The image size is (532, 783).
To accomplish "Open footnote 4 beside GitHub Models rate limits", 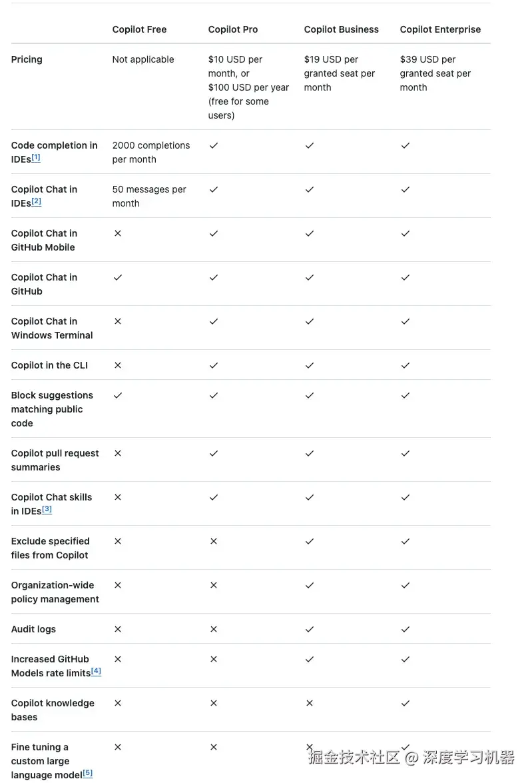I will 96,672.
